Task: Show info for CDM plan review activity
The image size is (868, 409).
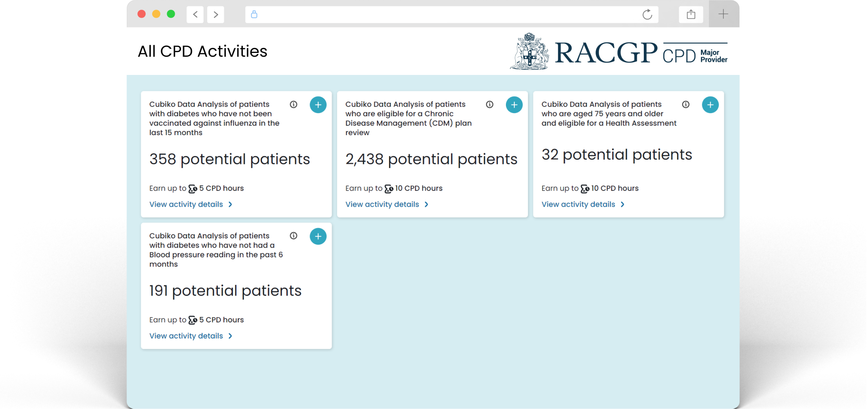Action: click(490, 105)
